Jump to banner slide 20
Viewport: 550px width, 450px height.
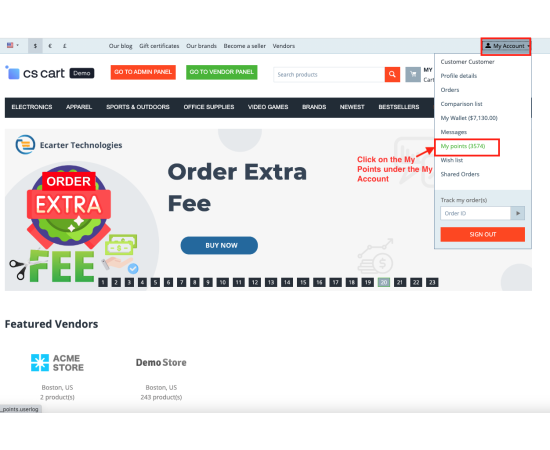pos(384,282)
